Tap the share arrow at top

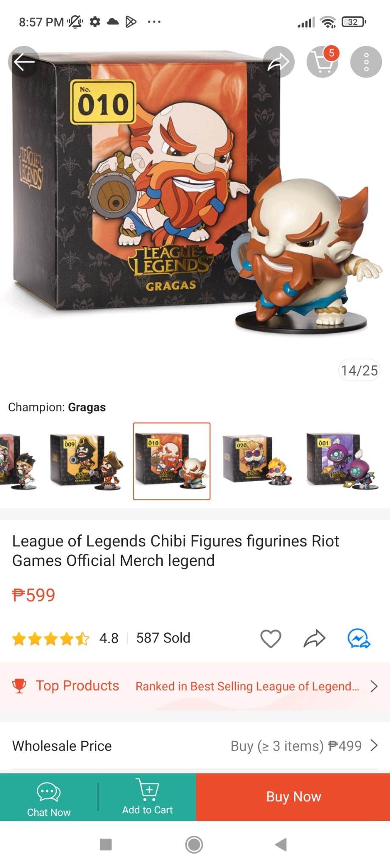(279, 62)
